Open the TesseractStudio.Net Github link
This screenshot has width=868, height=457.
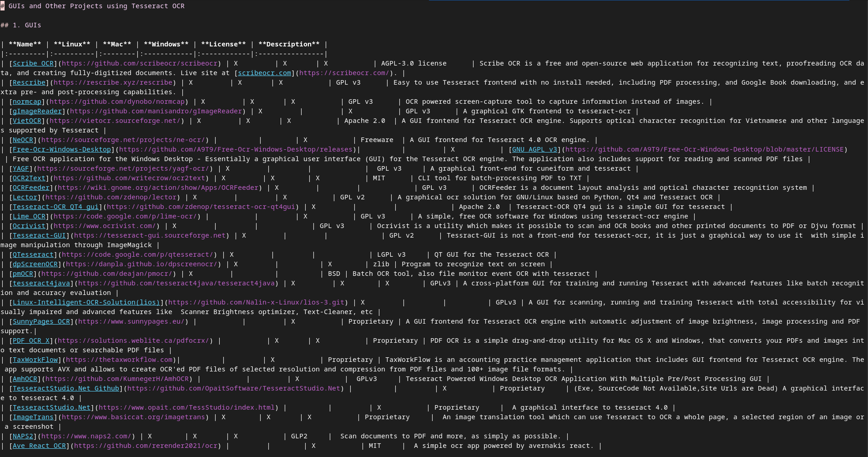(x=66, y=388)
